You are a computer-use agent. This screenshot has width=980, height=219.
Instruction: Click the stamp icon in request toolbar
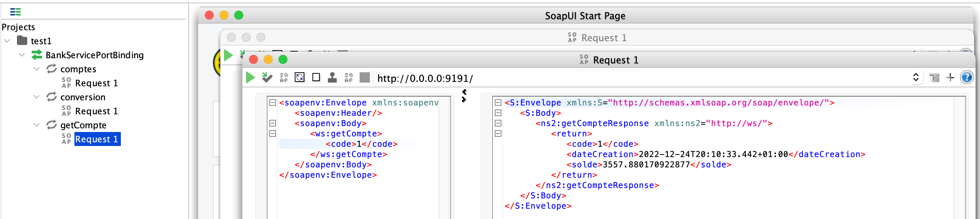tap(332, 78)
